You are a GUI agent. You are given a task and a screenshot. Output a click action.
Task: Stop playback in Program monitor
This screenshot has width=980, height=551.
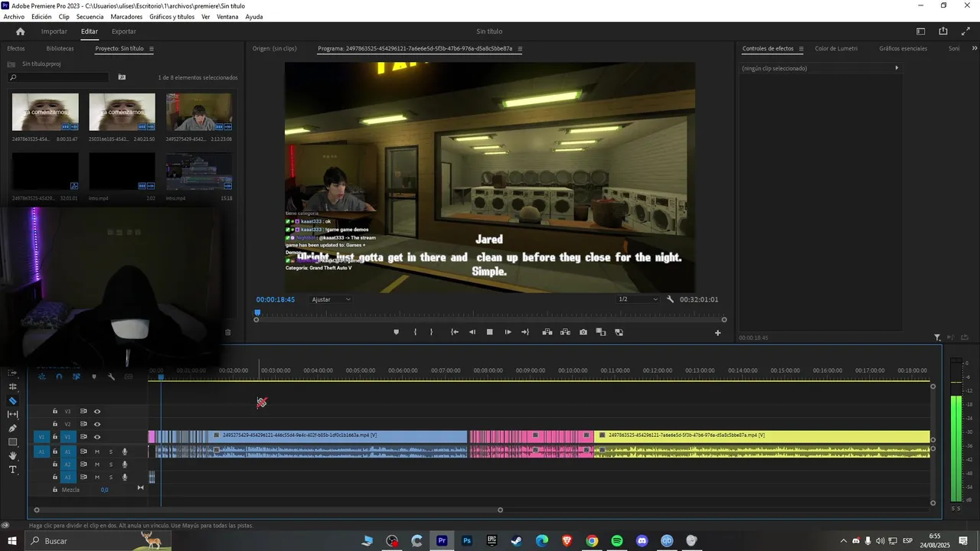click(490, 332)
